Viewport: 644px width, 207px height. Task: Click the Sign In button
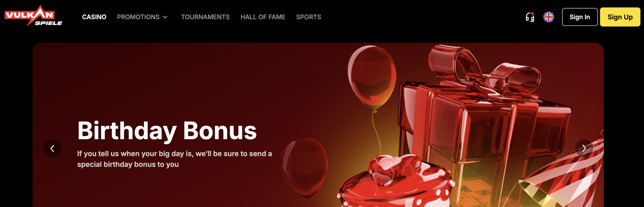pos(580,17)
